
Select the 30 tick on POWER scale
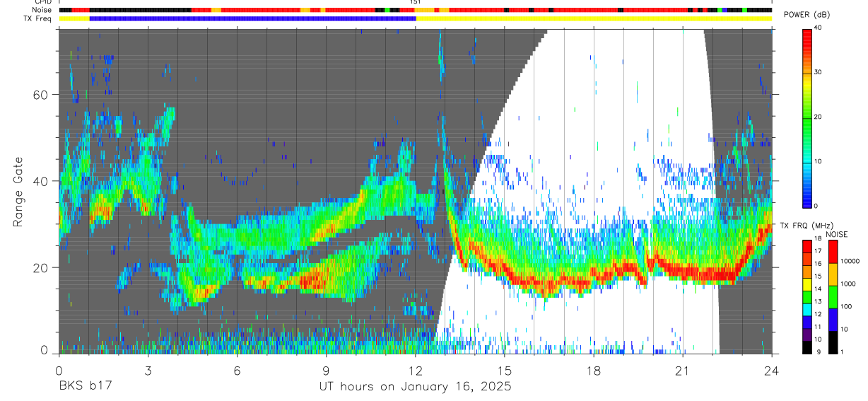pos(819,72)
